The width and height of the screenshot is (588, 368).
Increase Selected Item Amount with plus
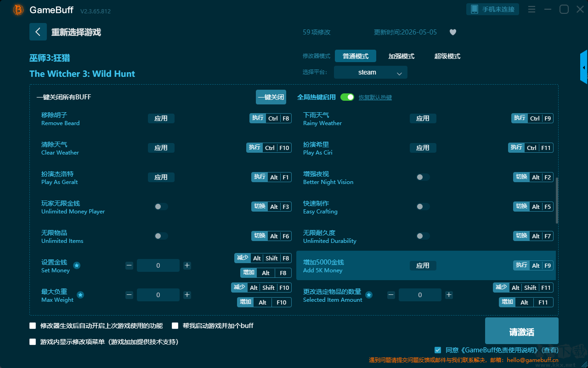449,295
